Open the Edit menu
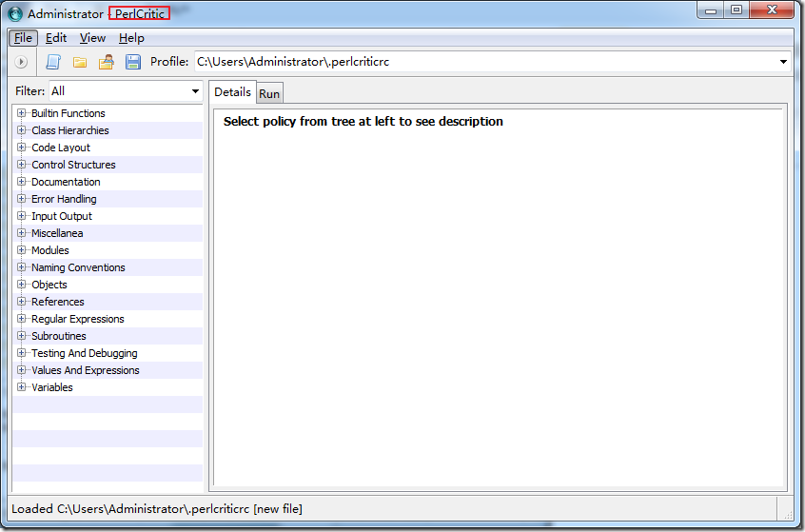The image size is (805, 532). pos(56,38)
